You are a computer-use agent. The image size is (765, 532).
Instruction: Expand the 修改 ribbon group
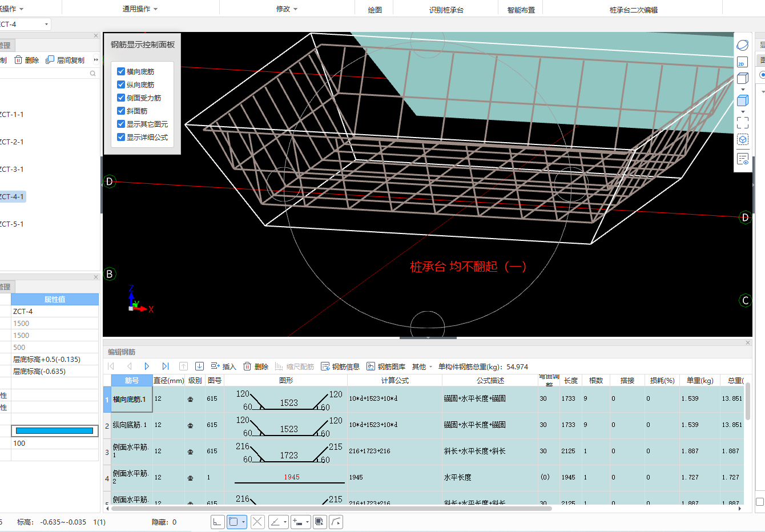click(x=287, y=9)
